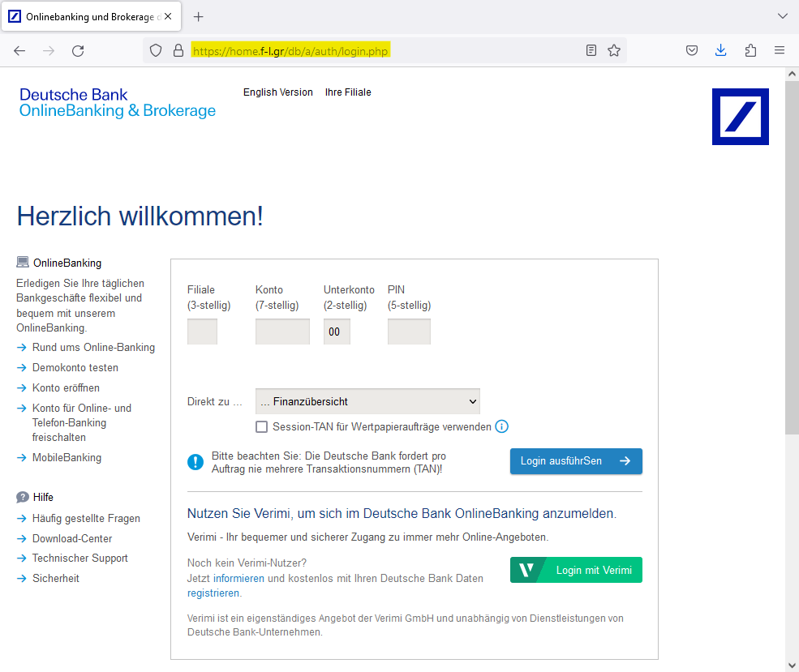Click the bookmark star icon in address bar
The image size is (799, 672).
click(x=614, y=50)
